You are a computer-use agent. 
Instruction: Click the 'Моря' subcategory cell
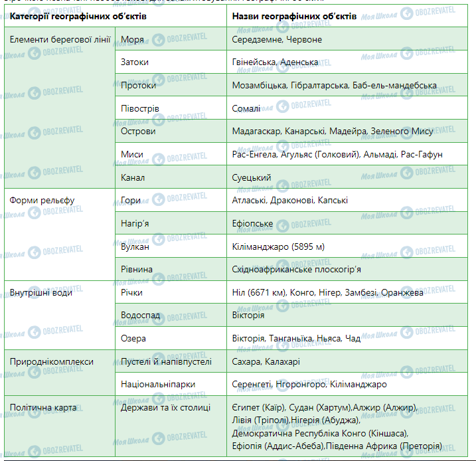coord(132,39)
